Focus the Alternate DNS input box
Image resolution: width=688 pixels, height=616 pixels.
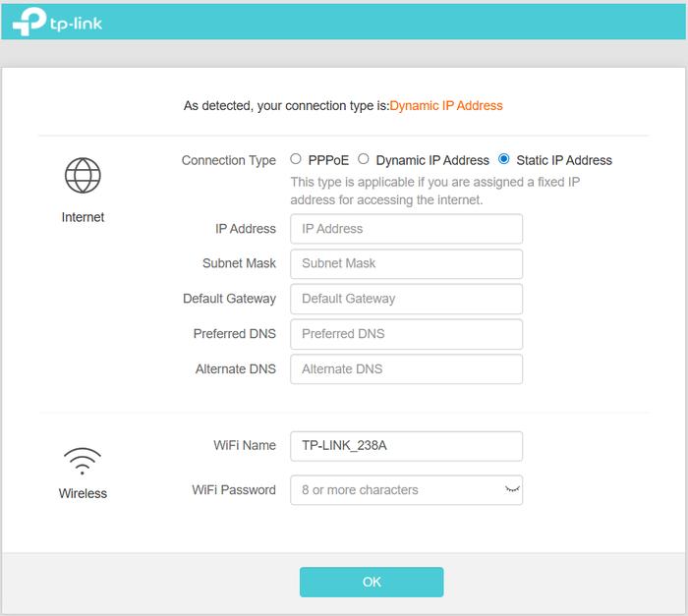(x=406, y=369)
